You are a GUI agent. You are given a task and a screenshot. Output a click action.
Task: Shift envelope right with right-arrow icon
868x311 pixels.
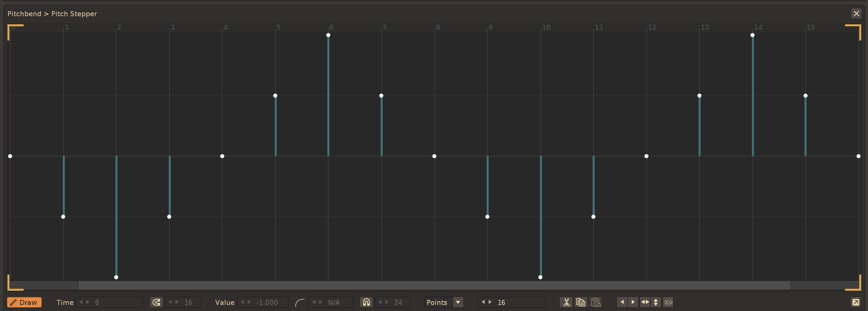pyautogui.click(x=633, y=302)
